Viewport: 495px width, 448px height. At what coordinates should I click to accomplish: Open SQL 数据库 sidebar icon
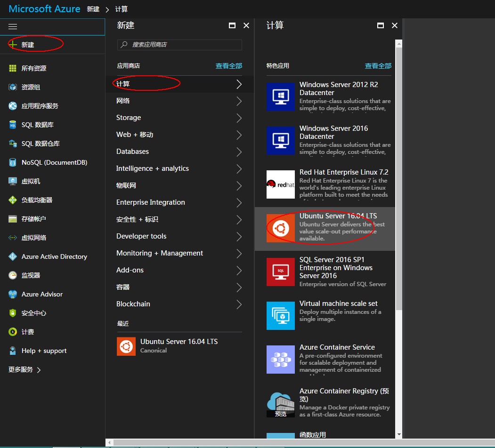(x=13, y=125)
